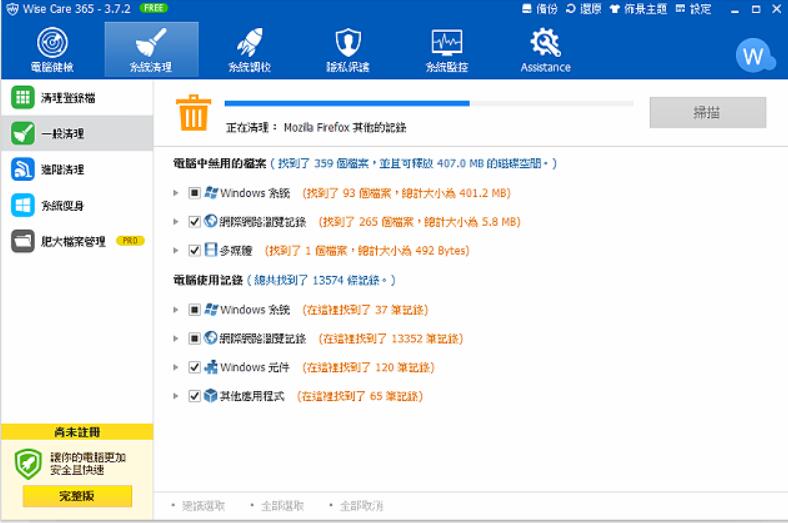The height and width of the screenshot is (523, 788).
Task: Open 佈景主題 theme shirt icon
Action: tap(614, 9)
